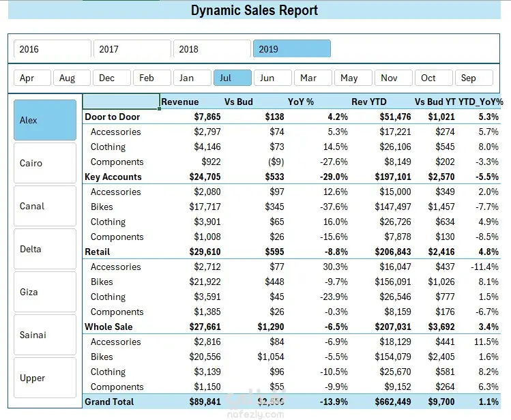Select the Nov month button
Viewport: 511px width, 420px height.
click(394, 78)
